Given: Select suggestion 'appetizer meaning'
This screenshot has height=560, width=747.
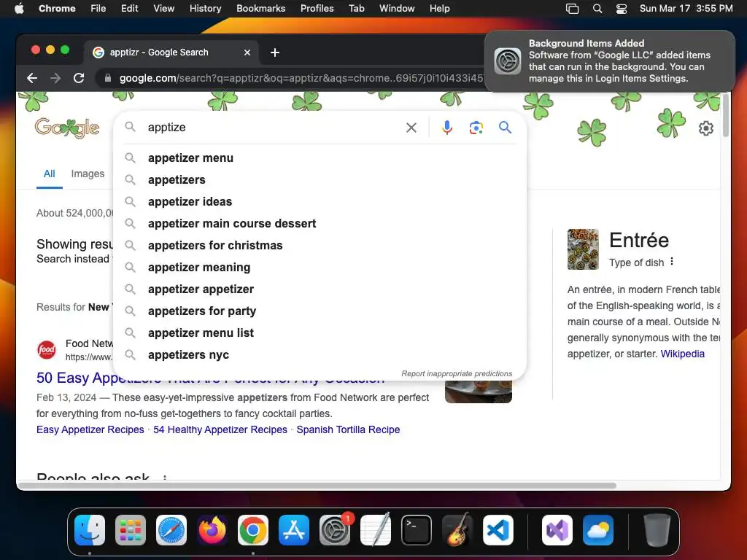Looking at the screenshot, I should click(x=320, y=268).
